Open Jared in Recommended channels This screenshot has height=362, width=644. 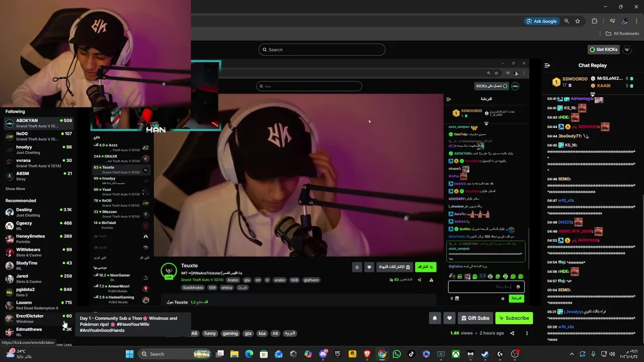tap(39, 279)
